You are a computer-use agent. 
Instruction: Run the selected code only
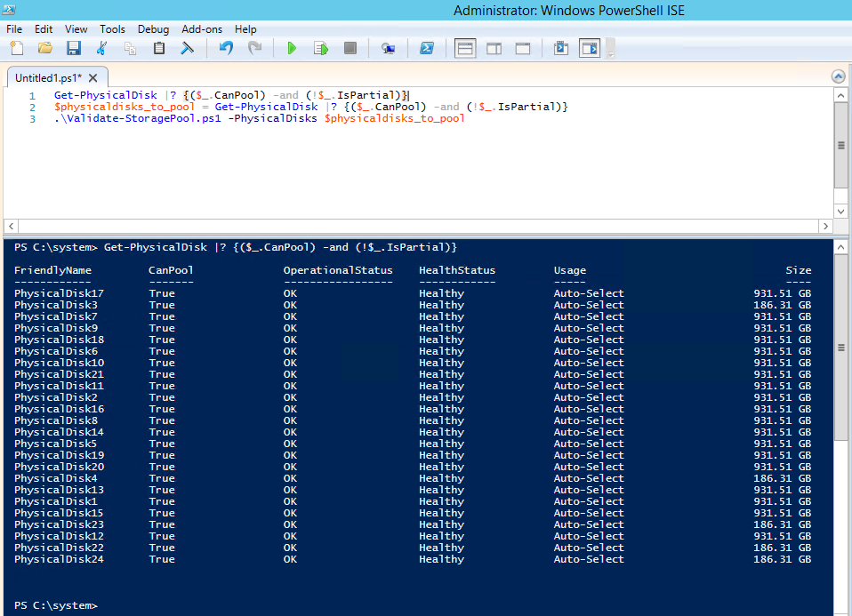[320, 48]
